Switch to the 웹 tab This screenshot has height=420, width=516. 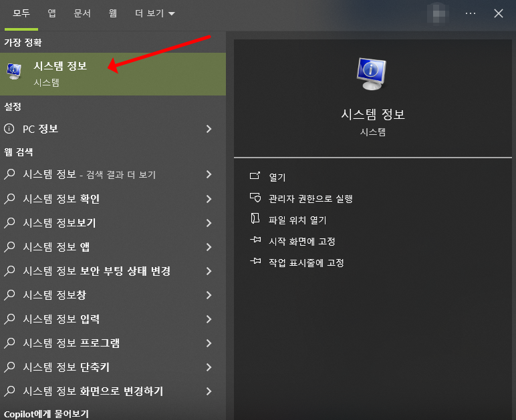click(x=113, y=13)
